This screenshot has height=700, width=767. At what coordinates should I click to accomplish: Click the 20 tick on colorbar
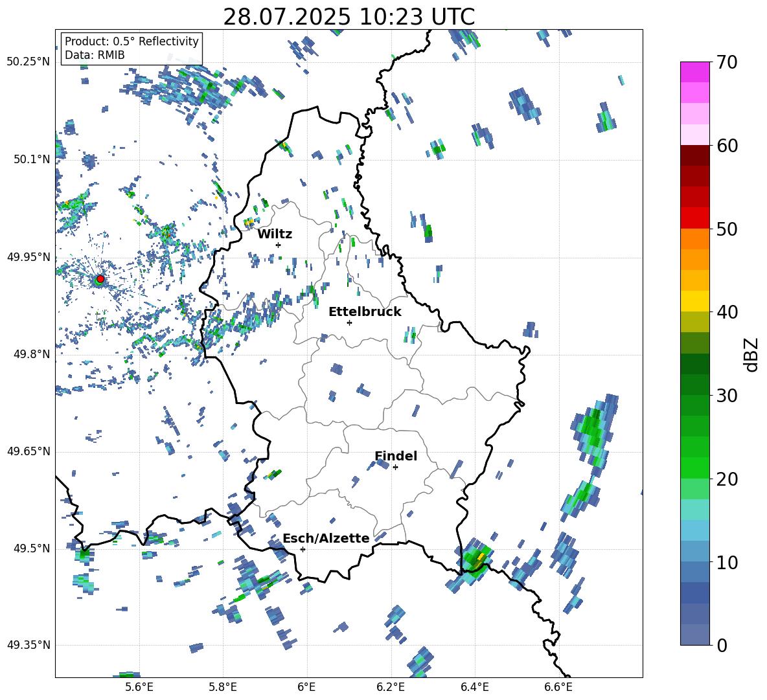coord(727,479)
